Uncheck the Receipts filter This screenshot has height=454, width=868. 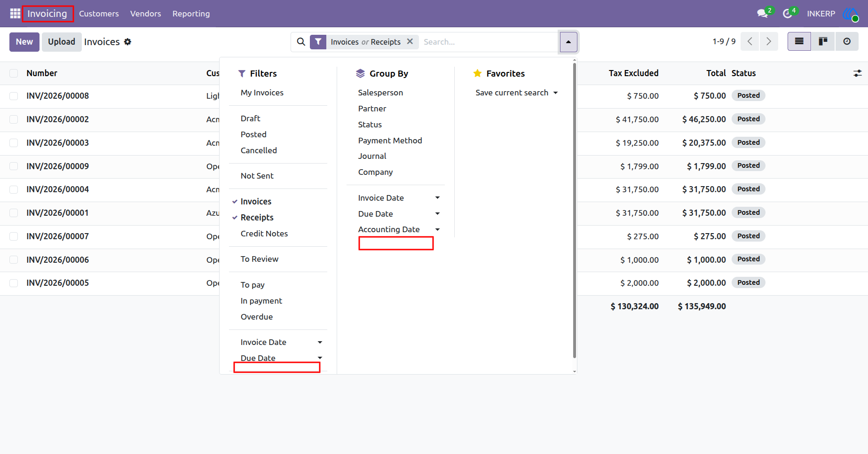[x=257, y=218]
